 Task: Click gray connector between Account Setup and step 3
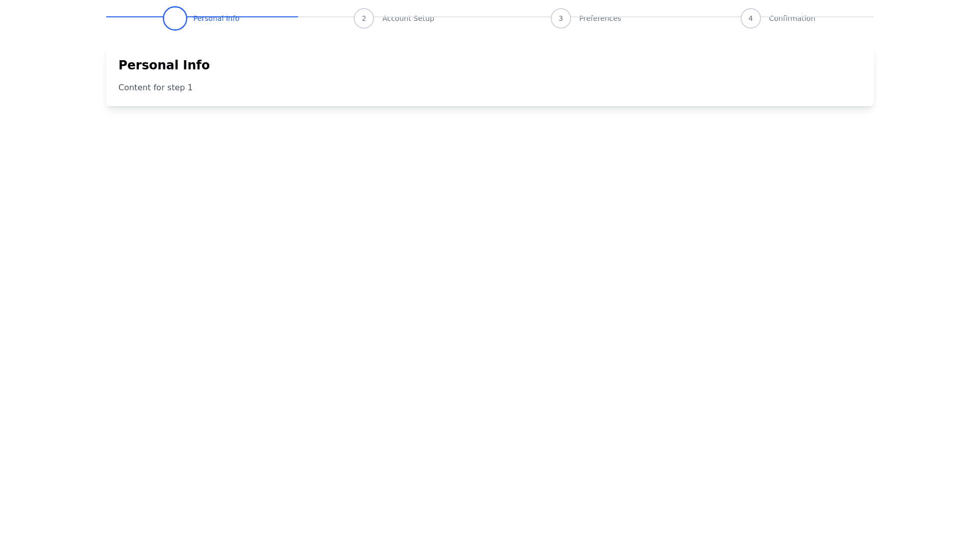point(493,17)
